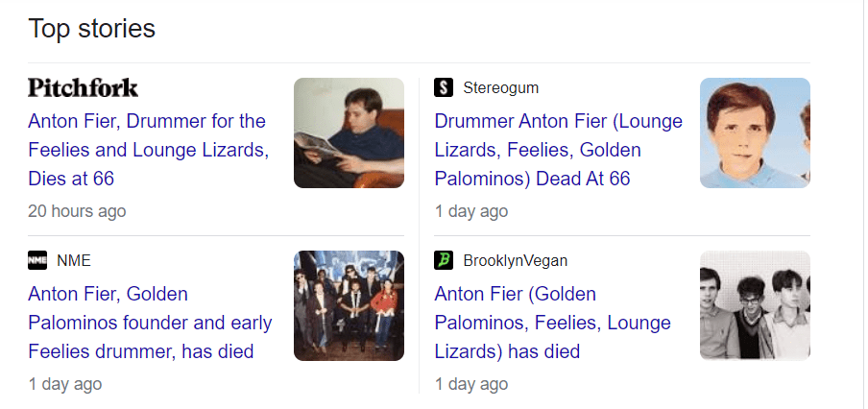Screen dimensions: 868x409
Task: Click the NME source icon
Action: click(37, 260)
